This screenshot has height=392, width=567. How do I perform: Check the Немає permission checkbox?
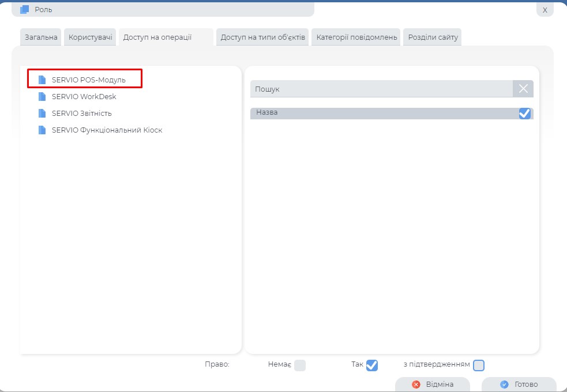pyautogui.click(x=300, y=365)
